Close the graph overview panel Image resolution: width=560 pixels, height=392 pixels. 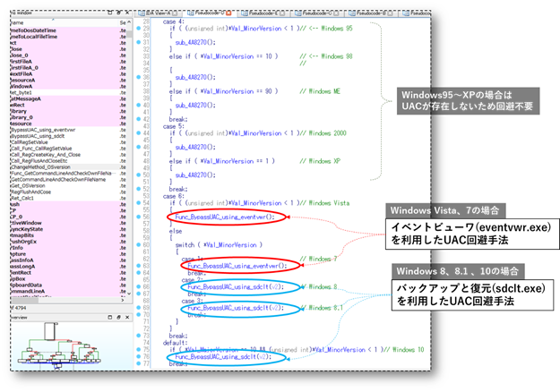tap(129, 316)
